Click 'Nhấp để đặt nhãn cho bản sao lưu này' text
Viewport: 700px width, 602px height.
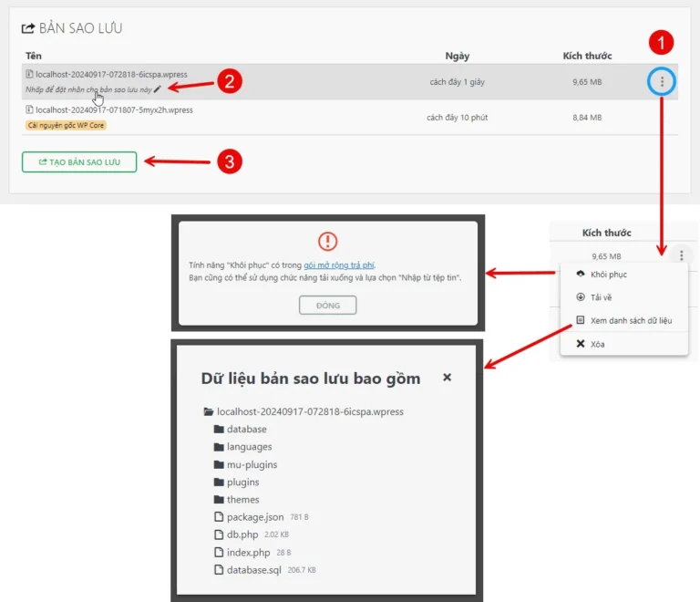[x=88, y=89]
